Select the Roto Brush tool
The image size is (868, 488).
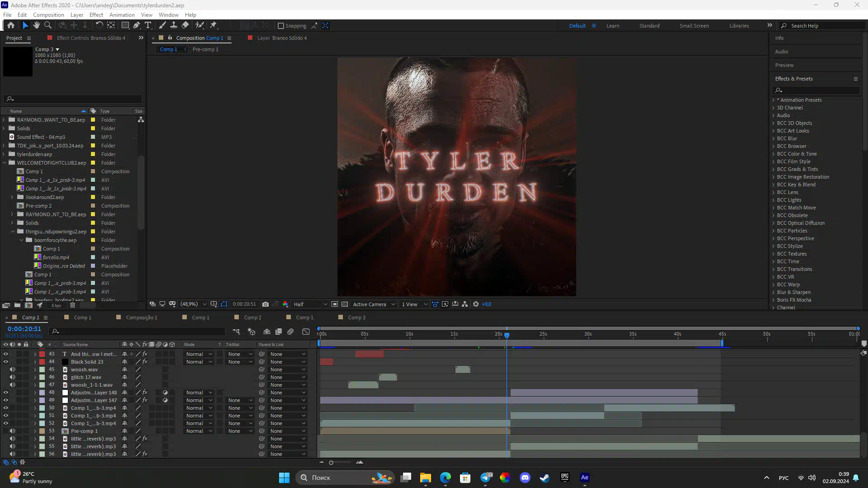coord(199,25)
